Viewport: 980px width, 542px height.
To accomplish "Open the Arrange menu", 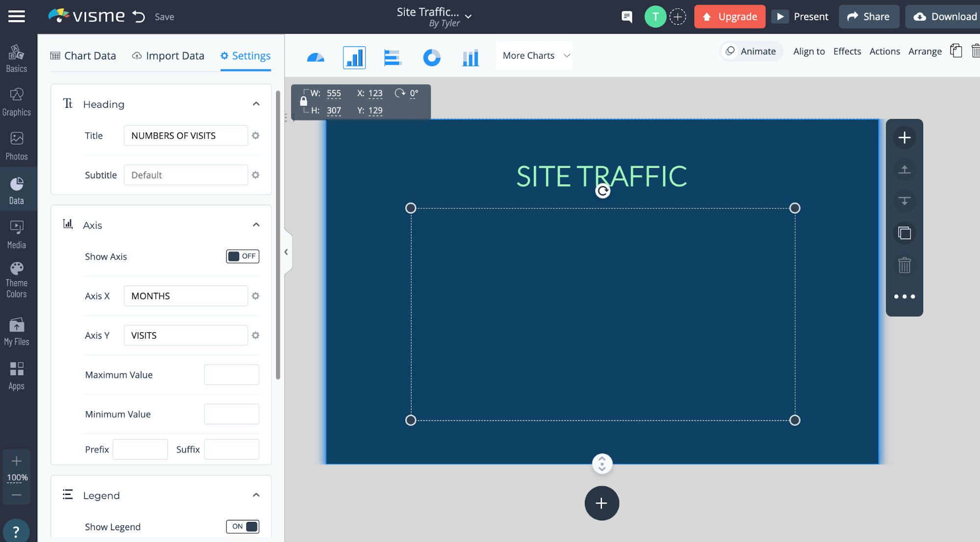I will [925, 51].
